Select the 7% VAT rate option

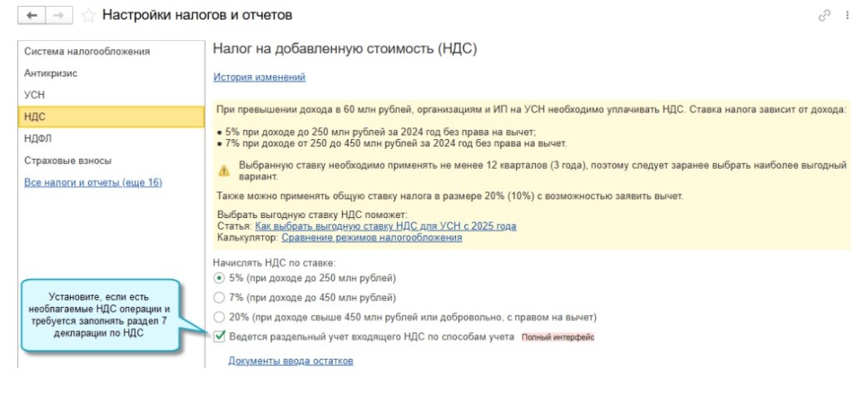click(220, 297)
